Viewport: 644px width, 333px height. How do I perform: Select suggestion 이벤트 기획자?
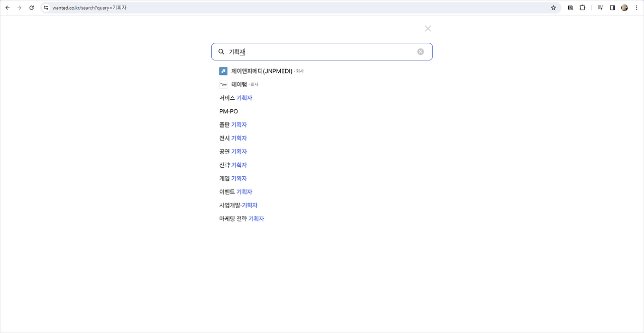[235, 192]
